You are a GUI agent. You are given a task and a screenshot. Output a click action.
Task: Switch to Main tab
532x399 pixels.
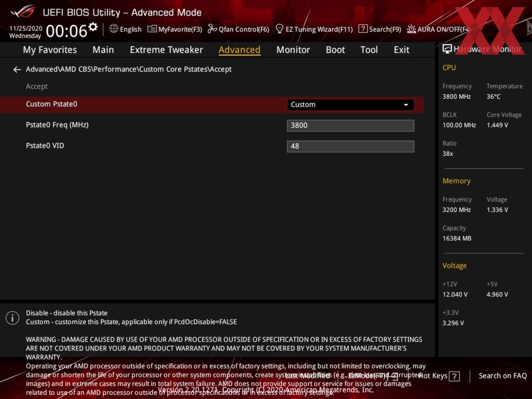[x=103, y=50]
